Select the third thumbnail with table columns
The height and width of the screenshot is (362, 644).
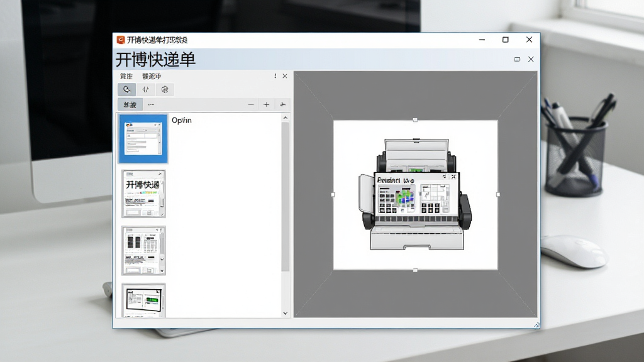click(143, 250)
